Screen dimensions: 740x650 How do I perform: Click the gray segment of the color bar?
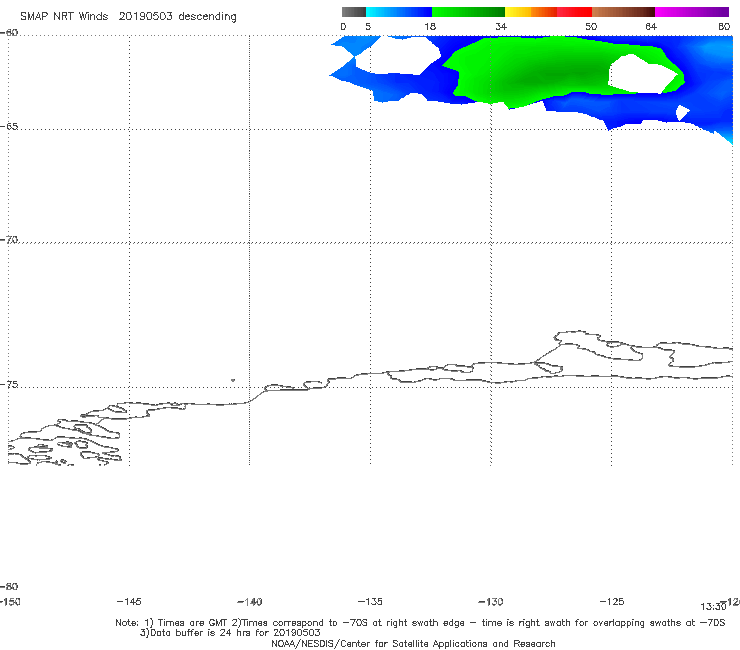click(354, 12)
